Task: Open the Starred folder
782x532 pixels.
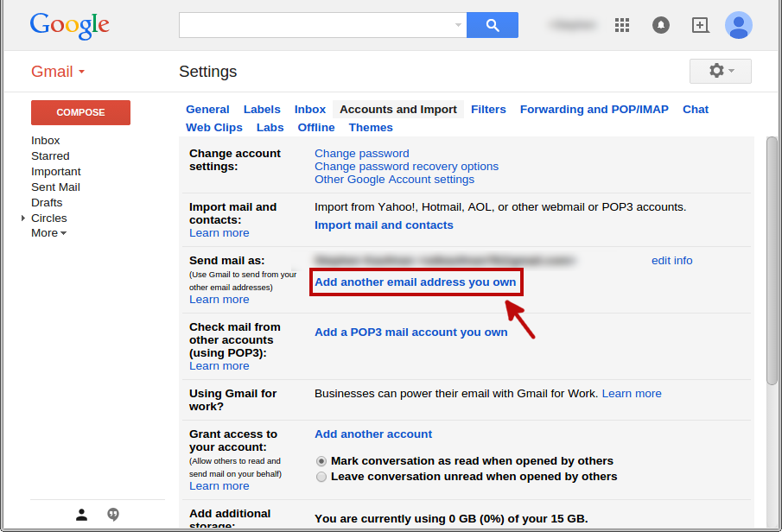Action: [50, 156]
